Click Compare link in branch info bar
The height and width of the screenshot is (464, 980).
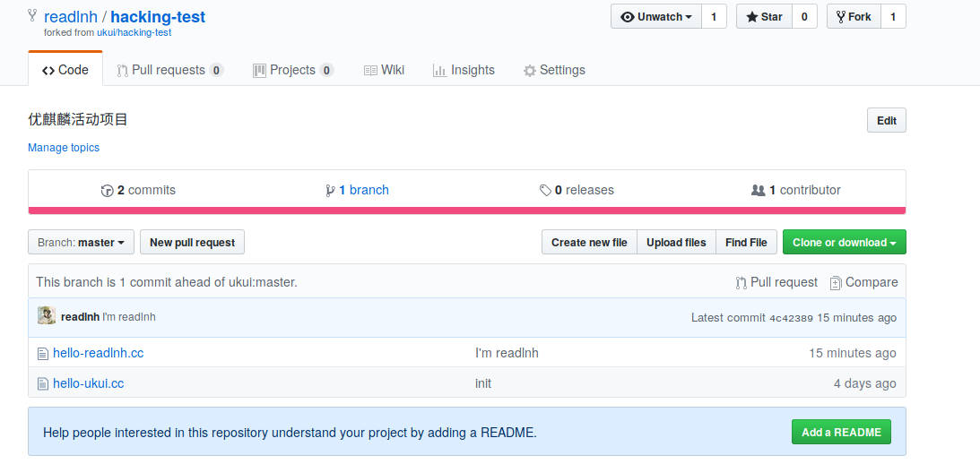pyautogui.click(x=863, y=282)
